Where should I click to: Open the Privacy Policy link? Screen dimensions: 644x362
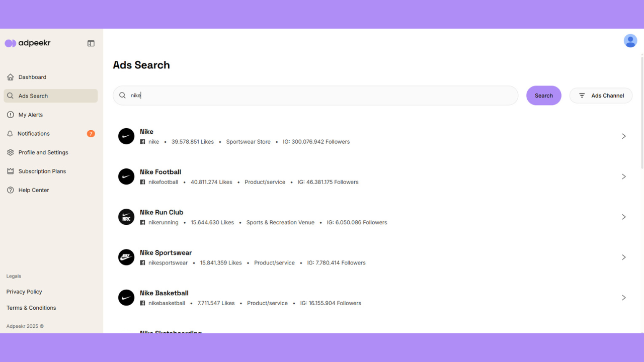coord(24,292)
